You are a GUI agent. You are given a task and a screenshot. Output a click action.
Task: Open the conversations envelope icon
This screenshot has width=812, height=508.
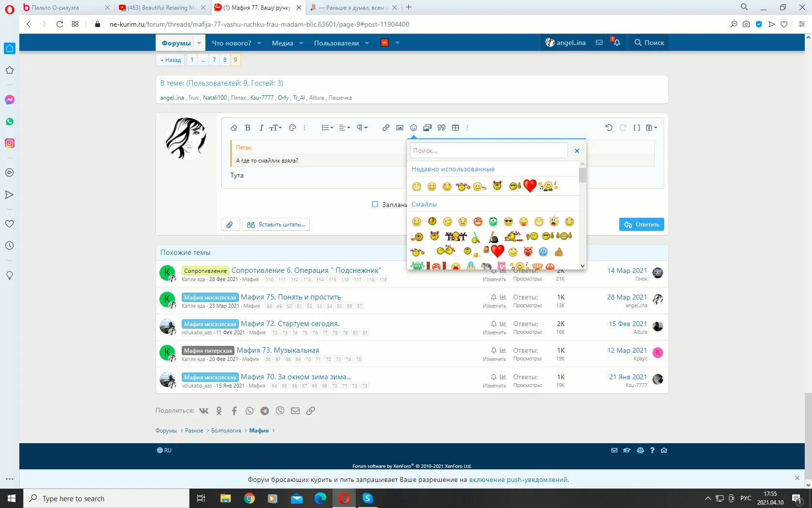tap(599, 43)
